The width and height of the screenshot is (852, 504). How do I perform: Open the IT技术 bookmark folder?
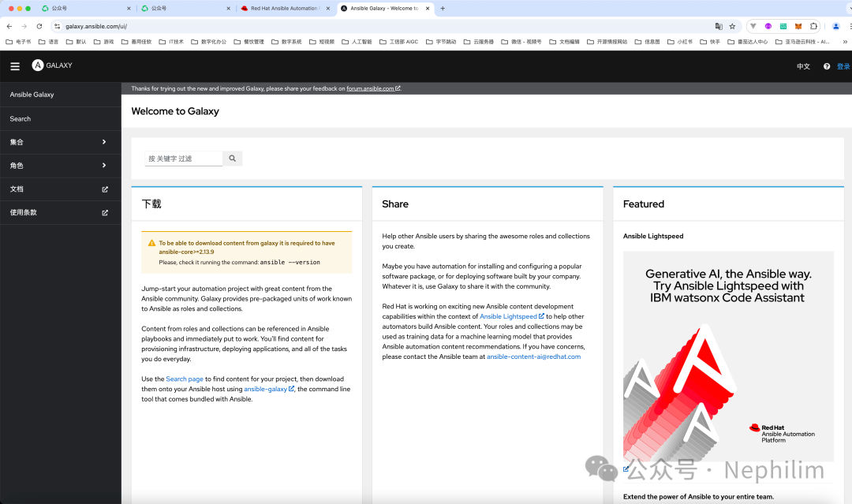pyautogui.click(x=171, y=41)
